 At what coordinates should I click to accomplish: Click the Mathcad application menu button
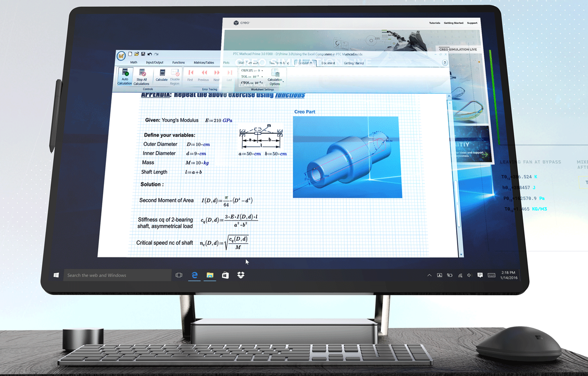pos(121,55)
